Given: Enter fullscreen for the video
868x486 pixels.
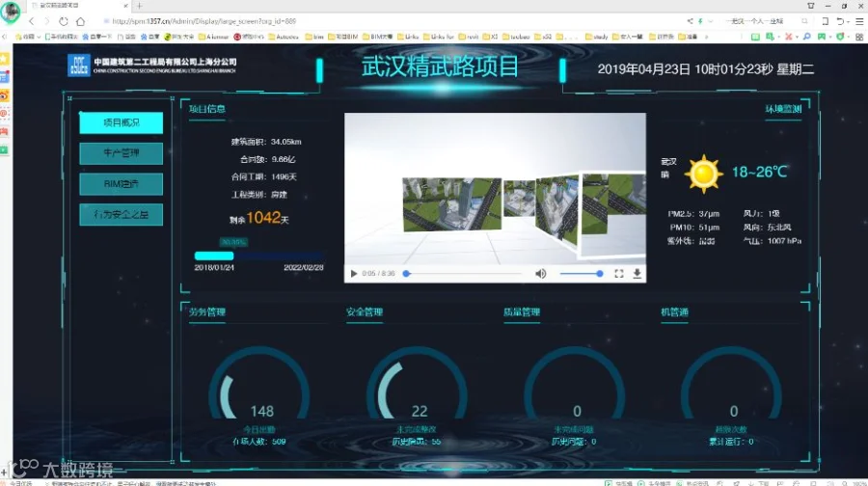Looking at the screenshot, I should 619,274.
